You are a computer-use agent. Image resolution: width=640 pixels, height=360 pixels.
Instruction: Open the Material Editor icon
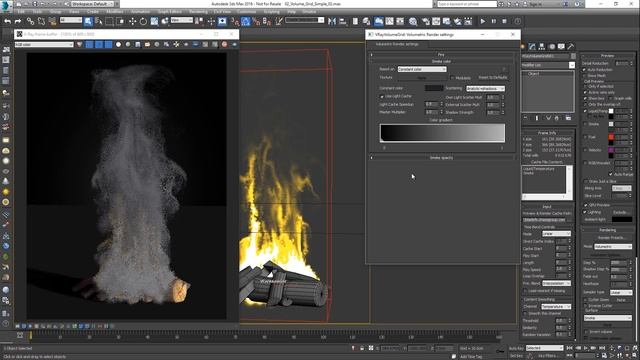coord(413,21)
